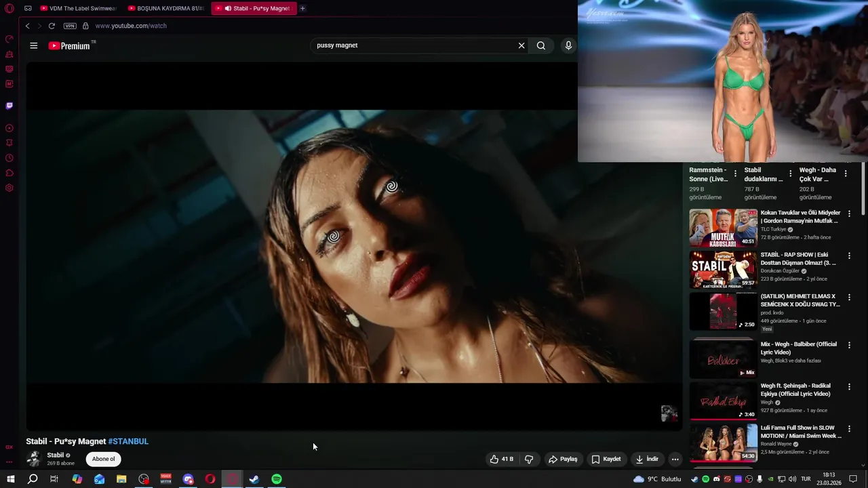The width and height of the screenshot is (868, 488).
Task: Open options for MEHMET ELMAS X SEMİCENK video
Action: pyautogui.click(x=849, y=297)
